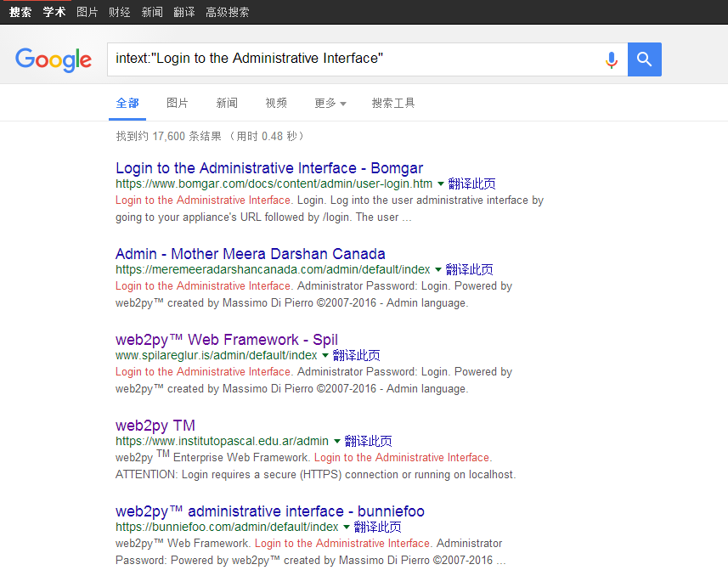Click 学术 (Scholar) in top bar

click(x=54, y=12)
